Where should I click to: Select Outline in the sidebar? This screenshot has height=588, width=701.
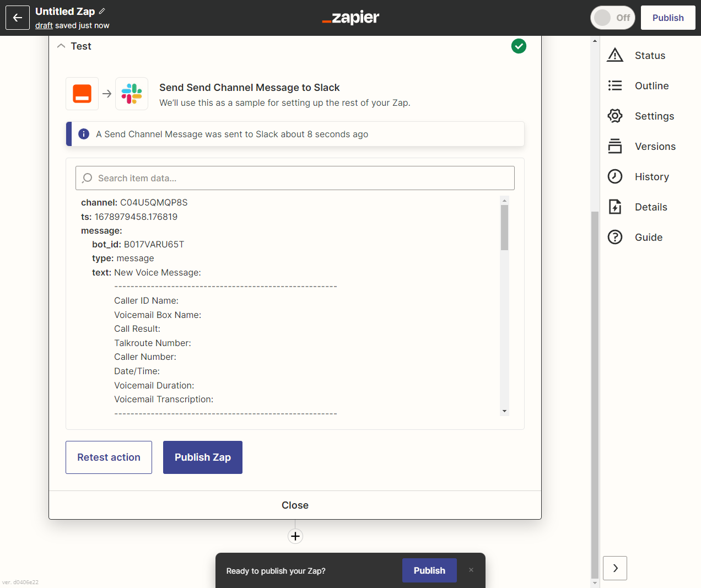tap(652, 85)
